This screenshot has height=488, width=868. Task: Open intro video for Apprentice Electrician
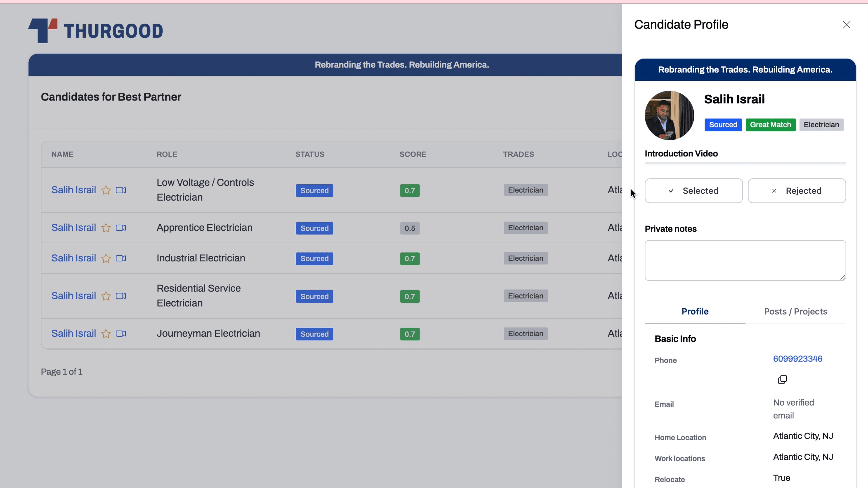click(121, 228)
